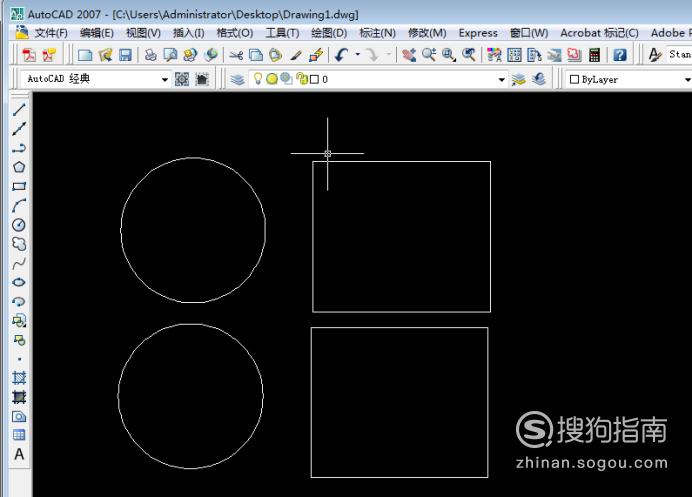The height and width of the screenshot is (497, 692).
Task: Click the ByLayer color swatch box
Action: click(574, 79)
